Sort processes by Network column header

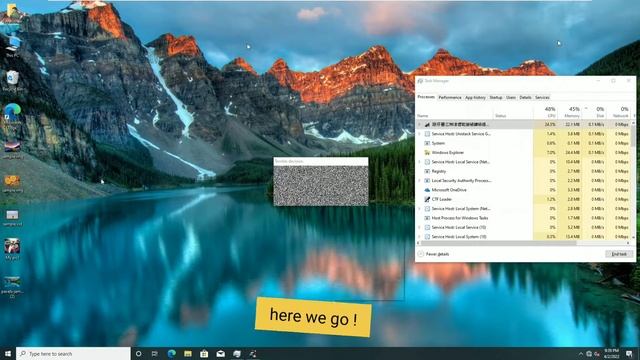tap(619, 112)
